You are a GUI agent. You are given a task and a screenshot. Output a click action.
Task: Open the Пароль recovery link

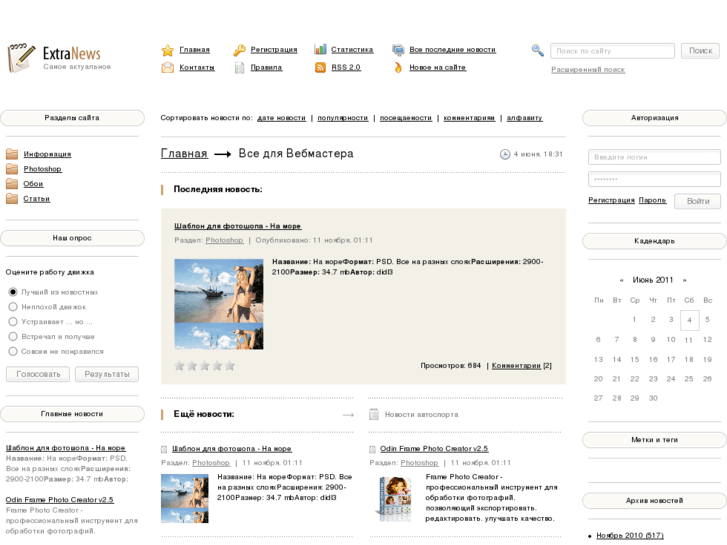(652, 200)
